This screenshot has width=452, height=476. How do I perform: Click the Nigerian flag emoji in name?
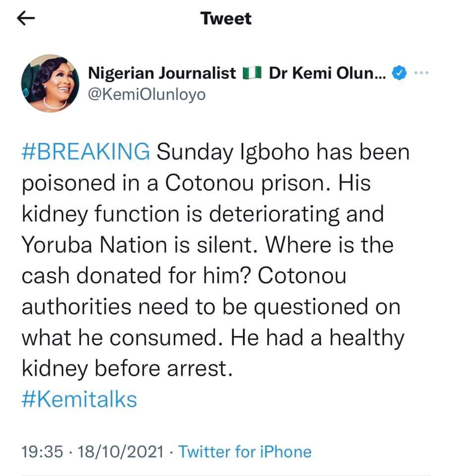click(253, 74)
